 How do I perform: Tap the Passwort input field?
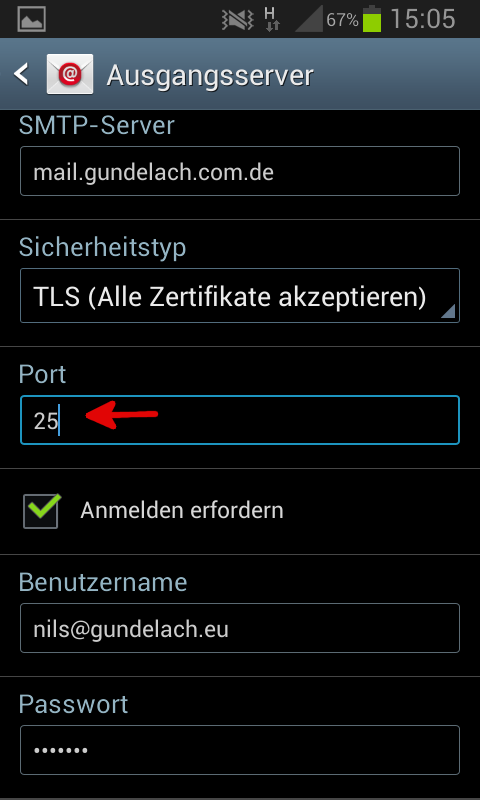click(x=240, y=750)
